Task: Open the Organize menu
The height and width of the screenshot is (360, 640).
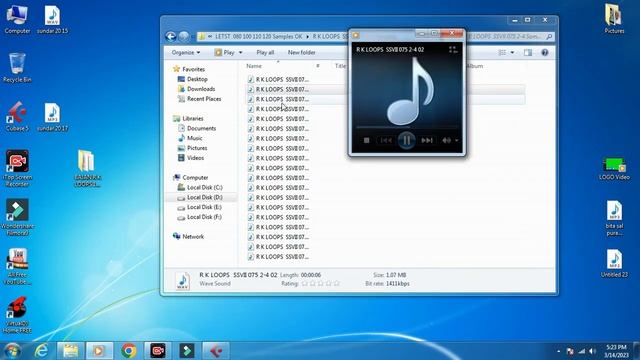Action: click(x=186, y=53)
